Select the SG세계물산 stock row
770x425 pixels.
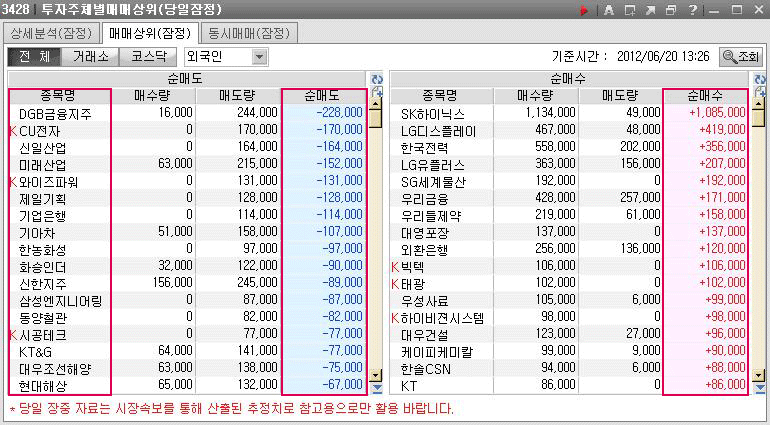570,181
